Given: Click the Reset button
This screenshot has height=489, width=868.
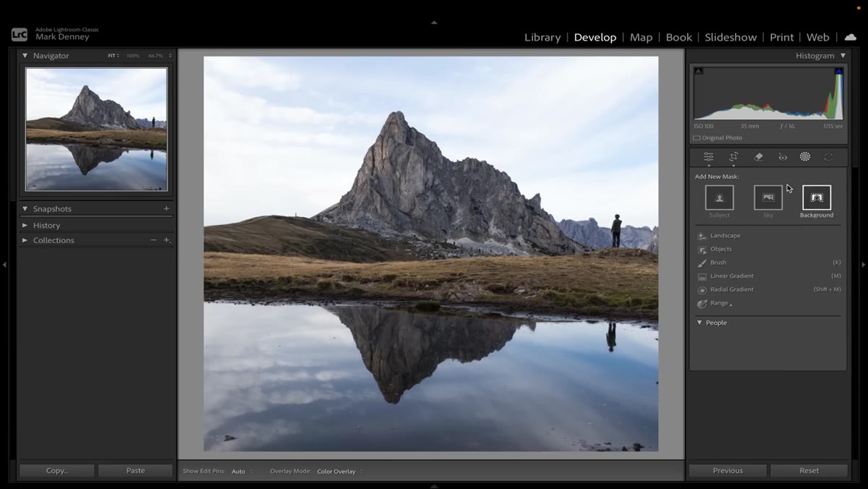Looking at the screenshot, I should [809, 470].
